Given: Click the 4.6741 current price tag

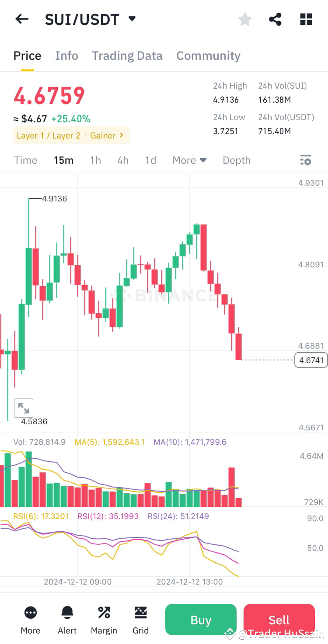Looking at the screenshot, I should coord(311,360).
